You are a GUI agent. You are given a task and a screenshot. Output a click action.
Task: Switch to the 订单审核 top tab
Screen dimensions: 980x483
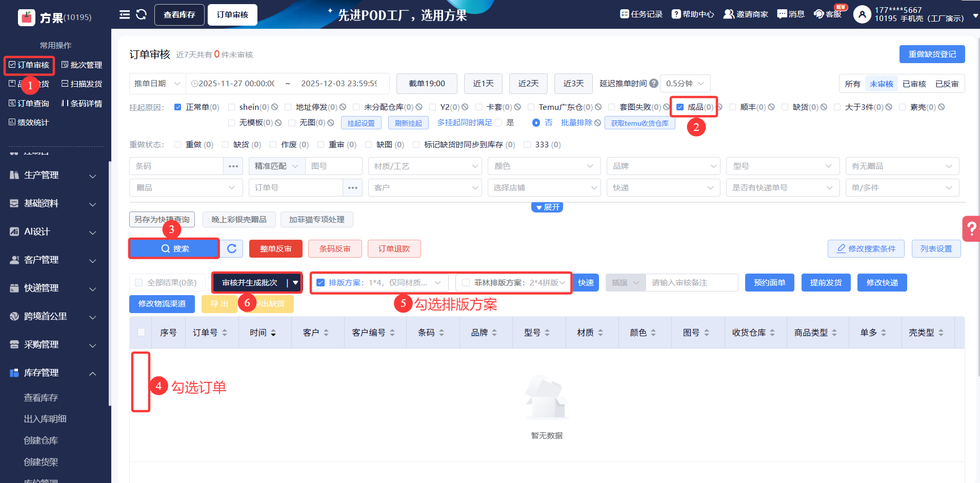click(232, 15)
